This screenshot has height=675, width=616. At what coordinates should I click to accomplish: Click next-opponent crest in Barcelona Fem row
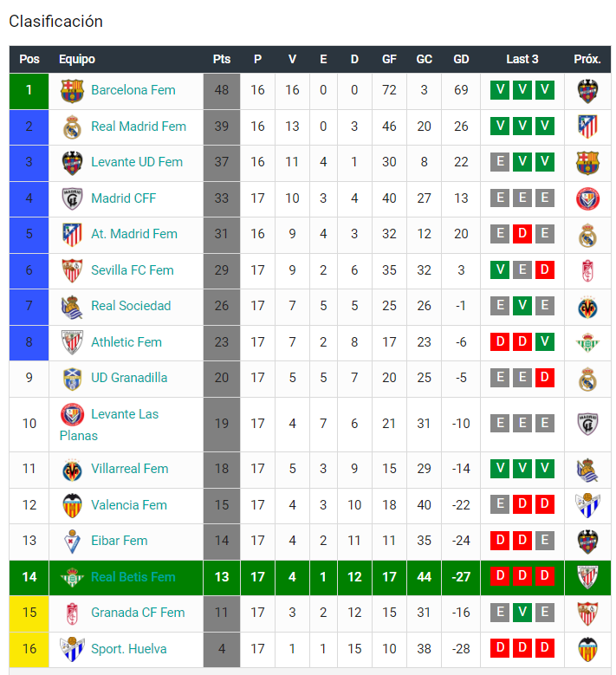click(587, 91)
